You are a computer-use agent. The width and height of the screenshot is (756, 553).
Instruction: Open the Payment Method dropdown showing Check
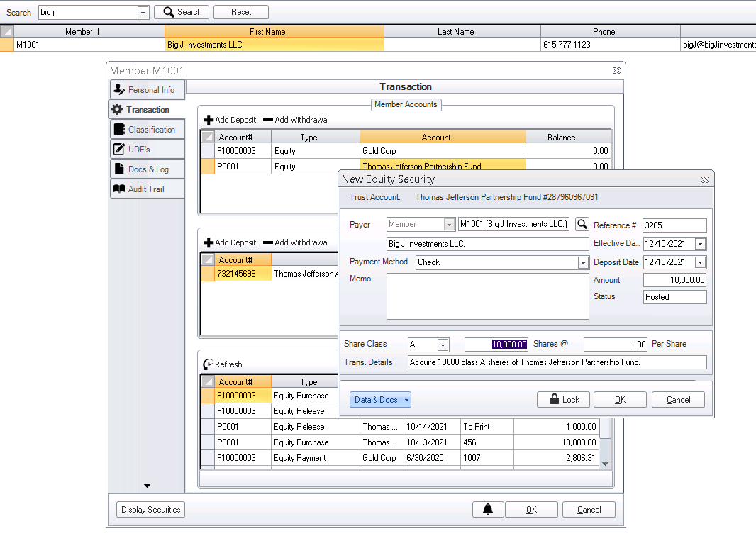[x=583, y=262]
